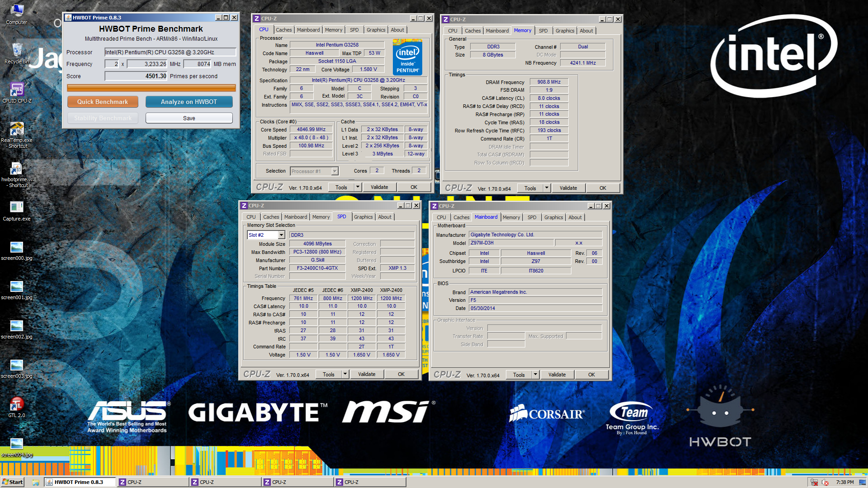Click the Model field Z97M-D3H
The height and width of the screenshot is (488, 868).
point(511,243)
